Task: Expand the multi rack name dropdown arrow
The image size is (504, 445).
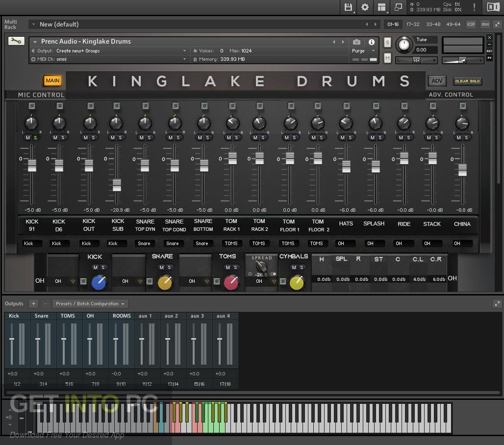Action: [33, 24]
